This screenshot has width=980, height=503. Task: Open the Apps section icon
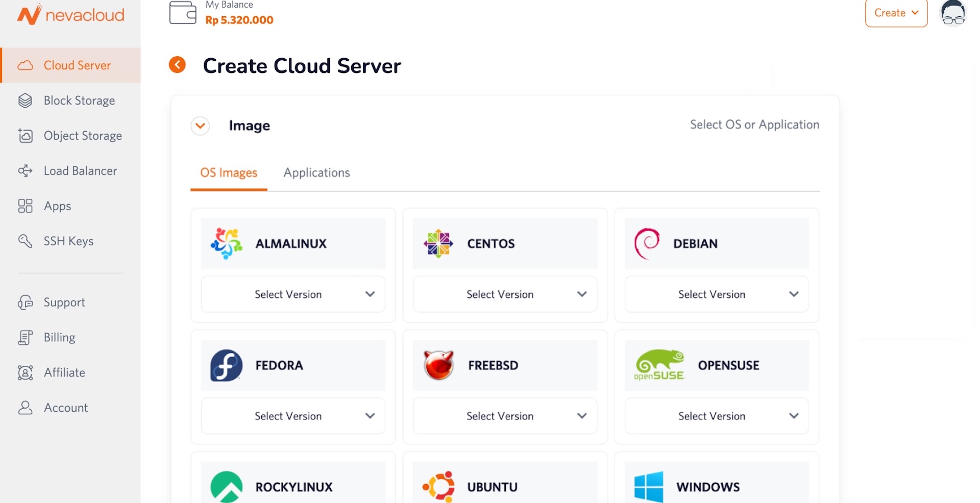pos(25,206)
